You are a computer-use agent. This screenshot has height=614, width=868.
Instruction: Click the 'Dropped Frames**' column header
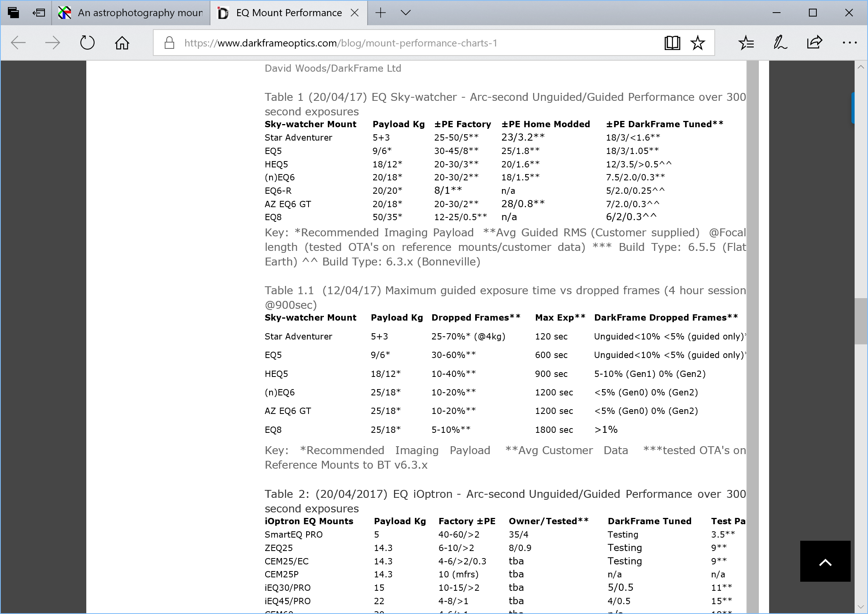coord(476,317)
